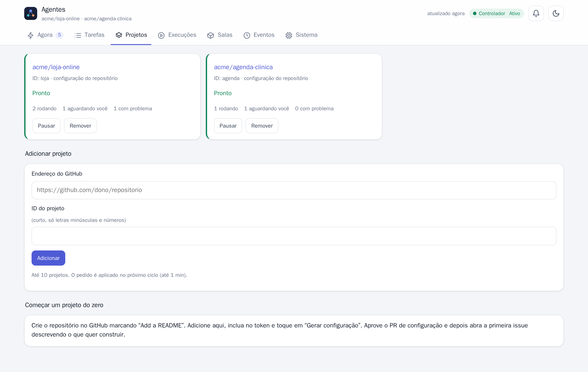Image resolution: width=588 pixels, height=372 pixels.
Task: Click the list icon beside Tarefas
Action: click(x=78, y=35)
